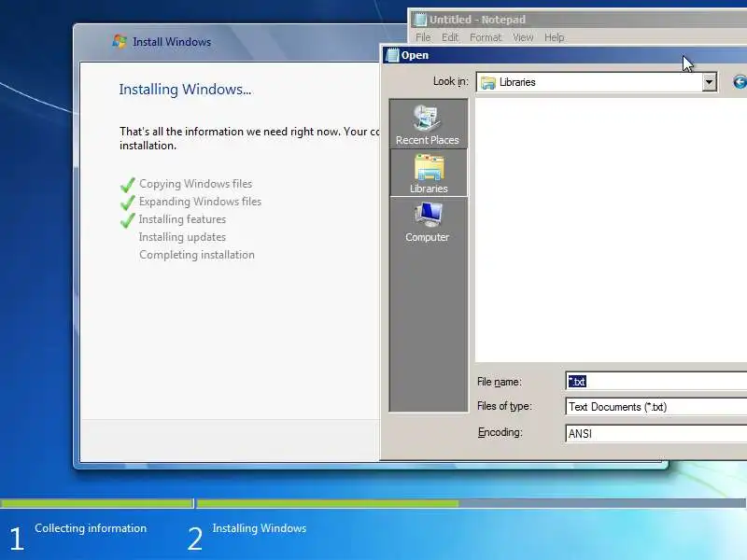Open the Files of type combo box
This screenshot has height=560, width=747.
coord(656,407)
